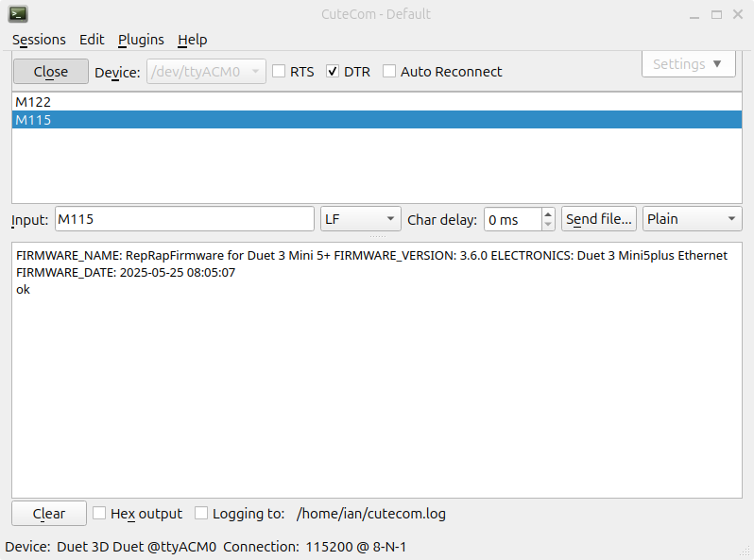
Task: Click the FIRMWARE_NAME output line
Action: coord(371,255)
